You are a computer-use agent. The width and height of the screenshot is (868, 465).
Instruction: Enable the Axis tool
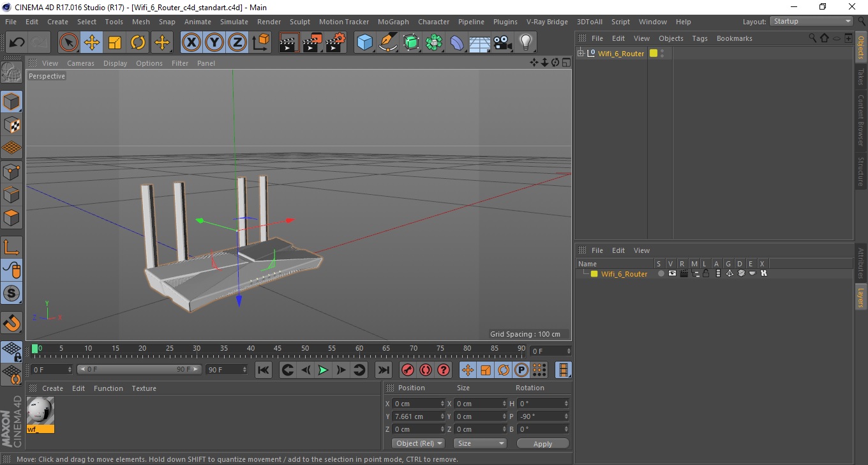point(11,247)
